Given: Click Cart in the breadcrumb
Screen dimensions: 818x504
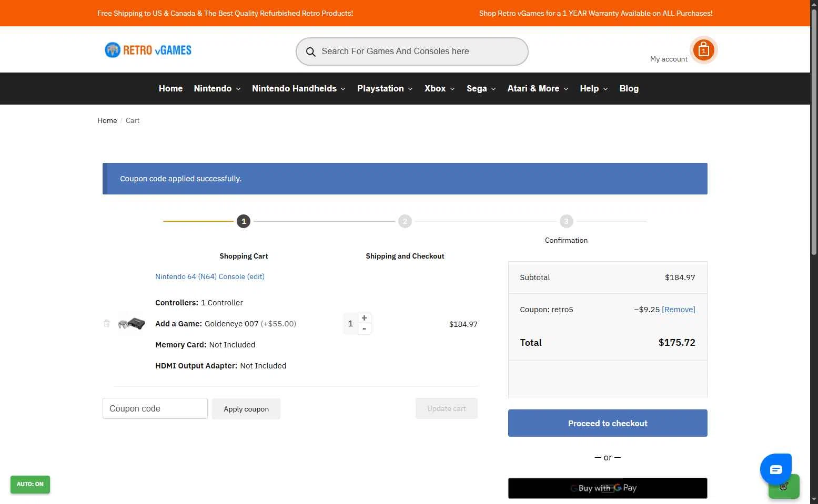Looking at the screenshot, I should 133,120.
